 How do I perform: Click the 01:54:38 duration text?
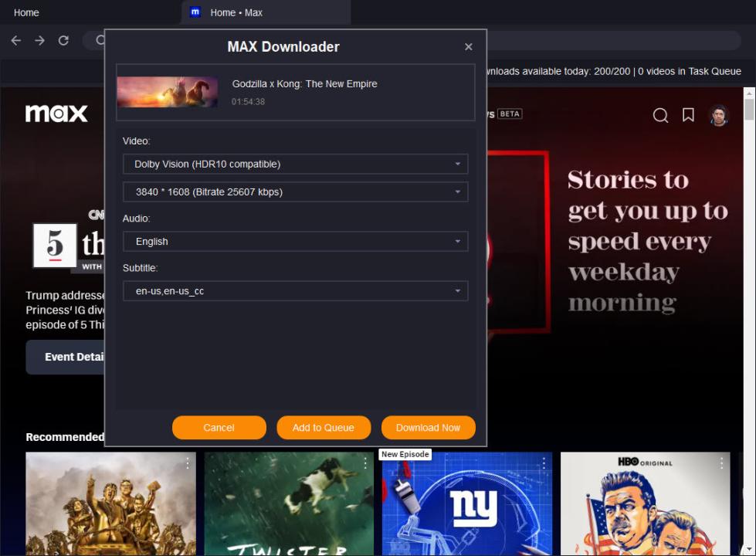click(x=248, y=102)
